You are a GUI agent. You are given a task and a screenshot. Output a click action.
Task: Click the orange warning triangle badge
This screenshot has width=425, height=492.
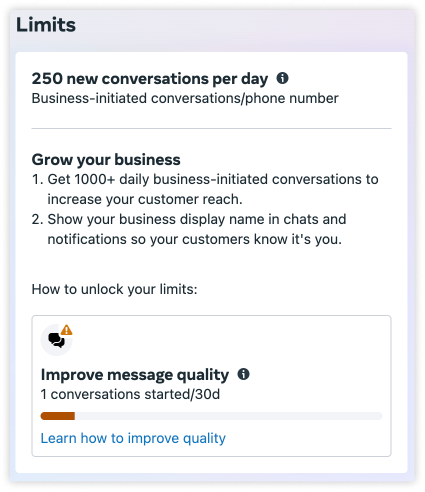67,330
